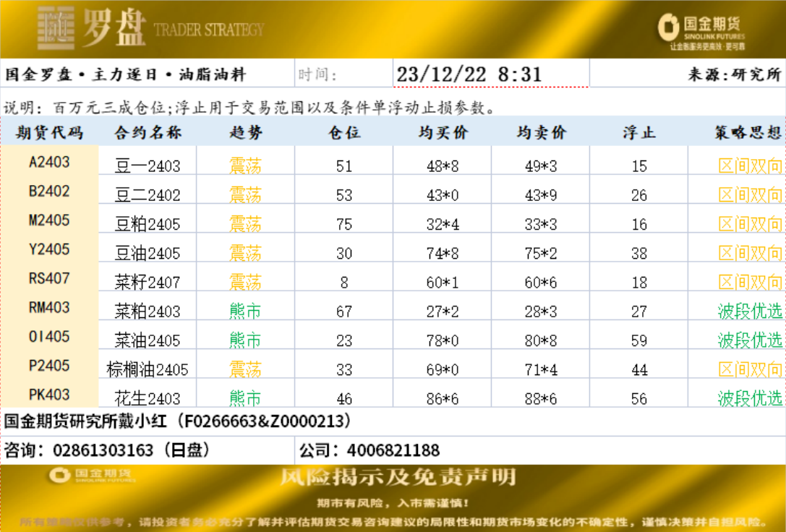Click contract name 菜籽2407

148,282
